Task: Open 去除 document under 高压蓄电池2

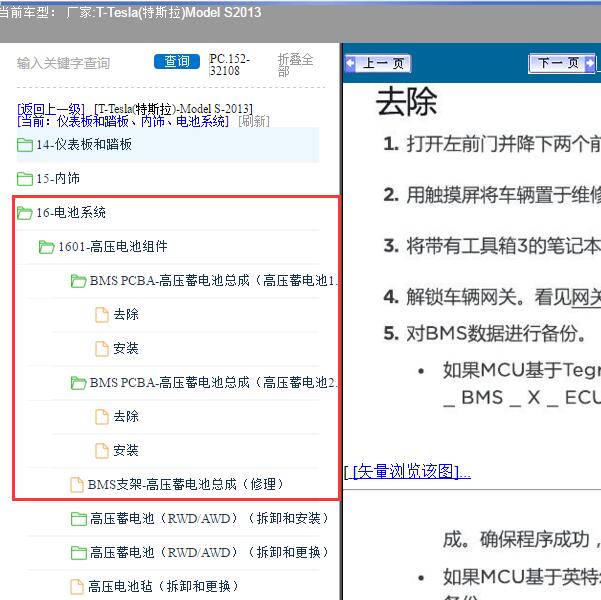Action: click(x=126, y=416)
